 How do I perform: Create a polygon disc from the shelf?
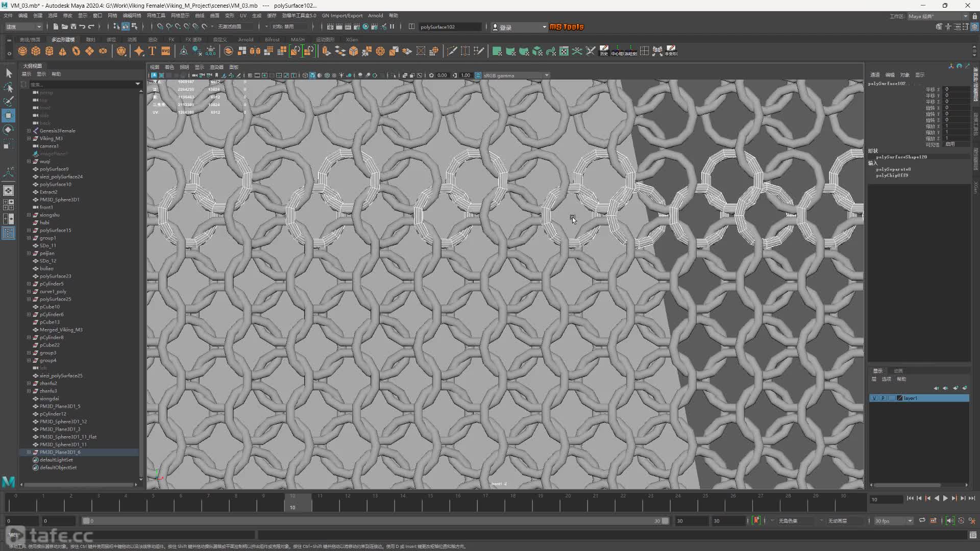click(103, 51)
